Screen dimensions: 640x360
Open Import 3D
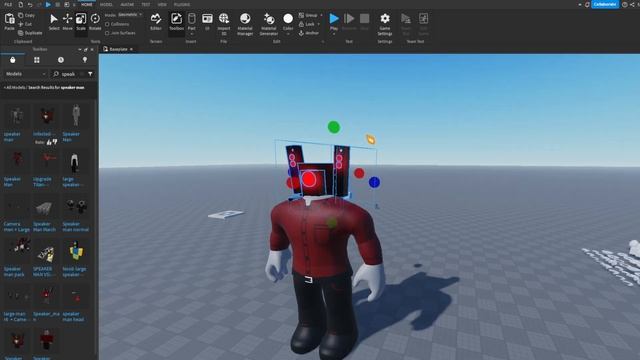pyautogui.click(x=224, y=24)
